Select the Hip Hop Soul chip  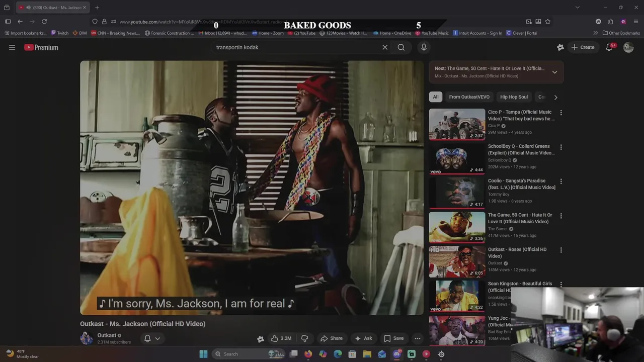(x=514, y=97)
